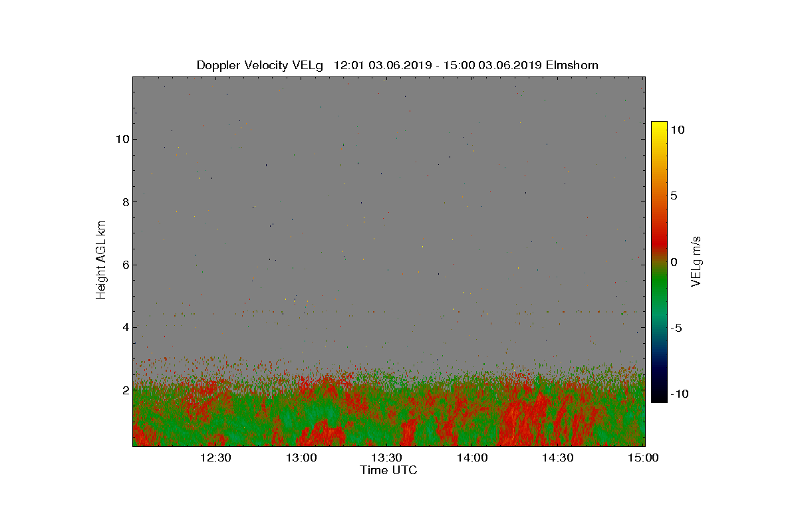Select the 14:30 time axis label
Screen dimensions: 798x532
coord(558,458)
